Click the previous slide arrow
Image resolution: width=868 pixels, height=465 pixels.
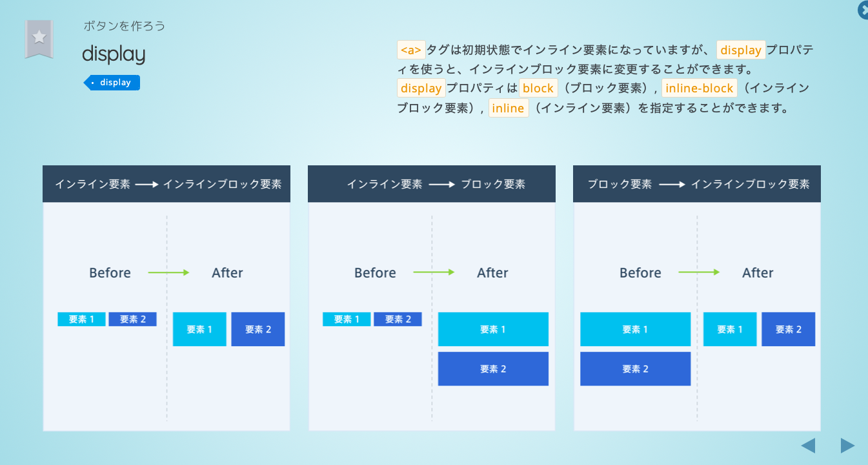[x=808, y=445]
